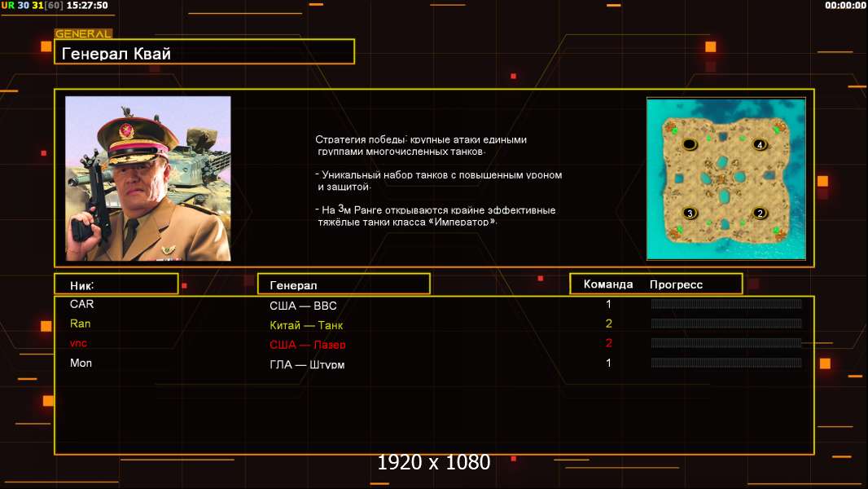Image resolution: width=868 pixels, height=489 pixels.
Task: Click the General Kwai portrait image
Action: [148, 178]
